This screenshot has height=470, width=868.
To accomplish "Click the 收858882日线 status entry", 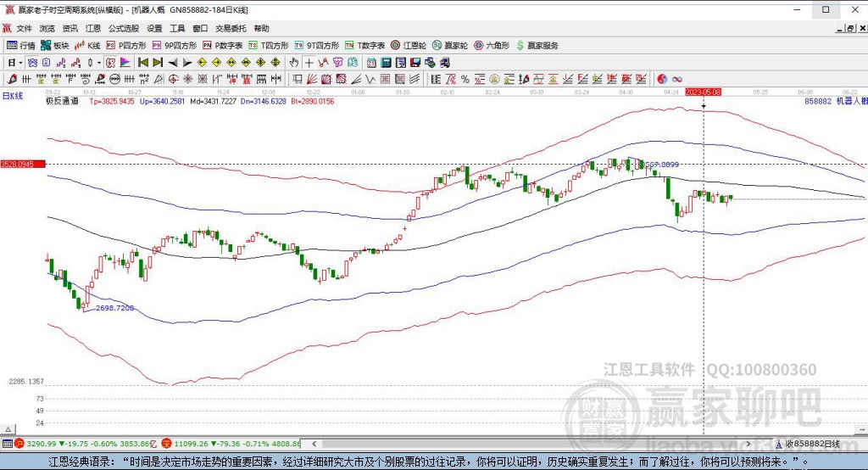I will [807, 444].
